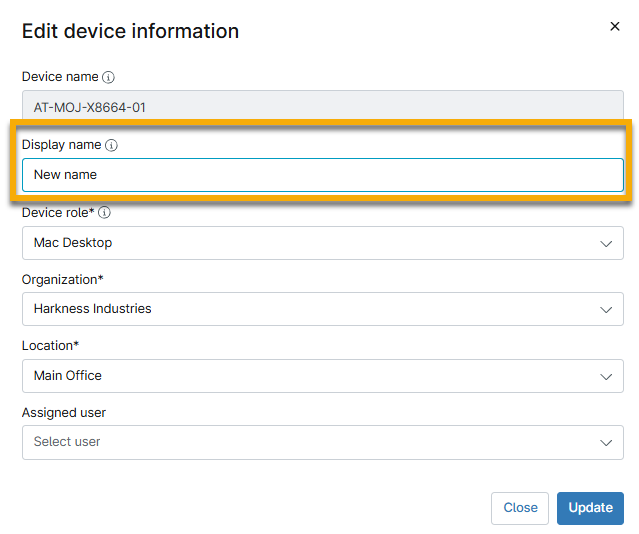Click the info icon beside Device name
639x534 pixels.
(108, 77)
